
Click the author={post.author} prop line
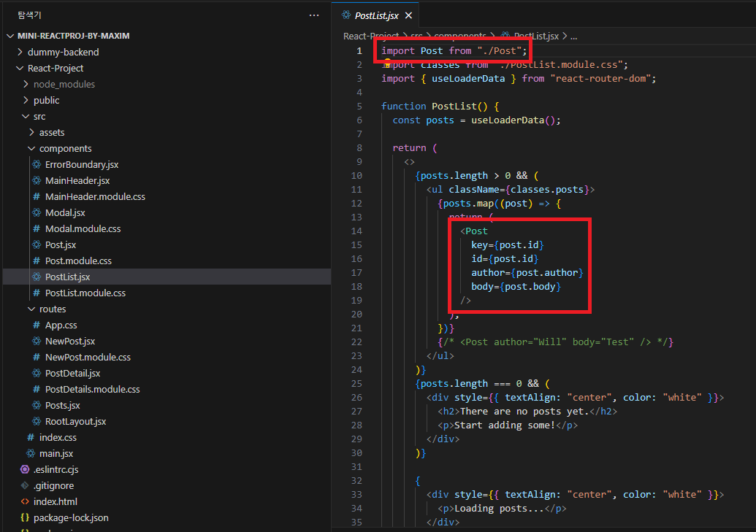click(527, 273)
